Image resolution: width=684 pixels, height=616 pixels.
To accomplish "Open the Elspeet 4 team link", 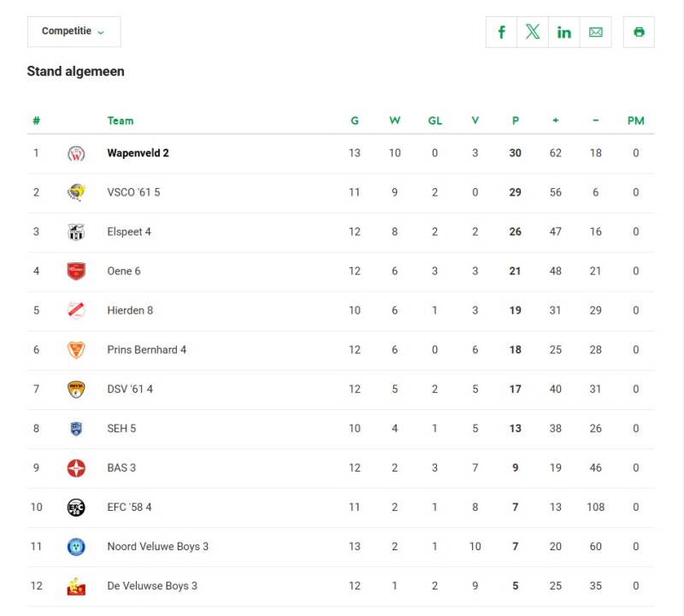I will 129,232.
